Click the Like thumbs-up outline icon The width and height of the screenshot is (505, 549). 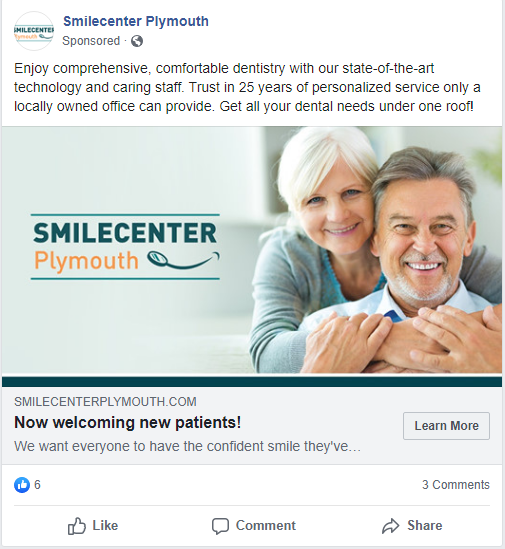point(77,526)
